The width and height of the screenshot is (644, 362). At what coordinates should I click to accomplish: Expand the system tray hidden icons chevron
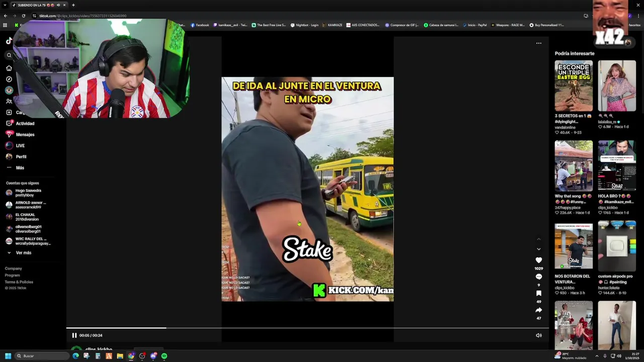point(598,356)
